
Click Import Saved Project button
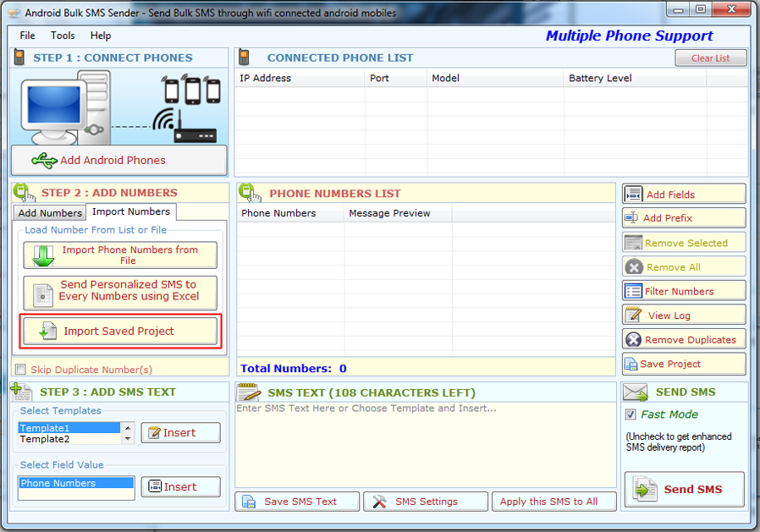click(x=119, y=332)
